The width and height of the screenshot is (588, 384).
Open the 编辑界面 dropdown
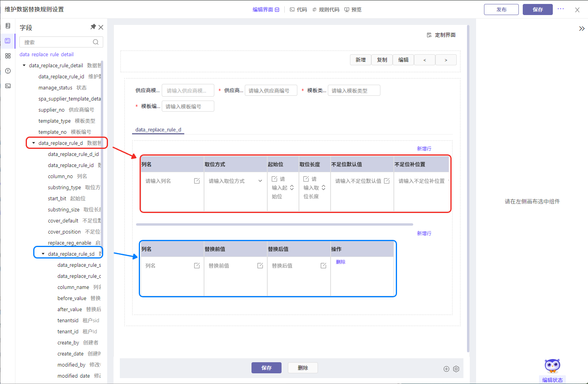pos(266,10)
